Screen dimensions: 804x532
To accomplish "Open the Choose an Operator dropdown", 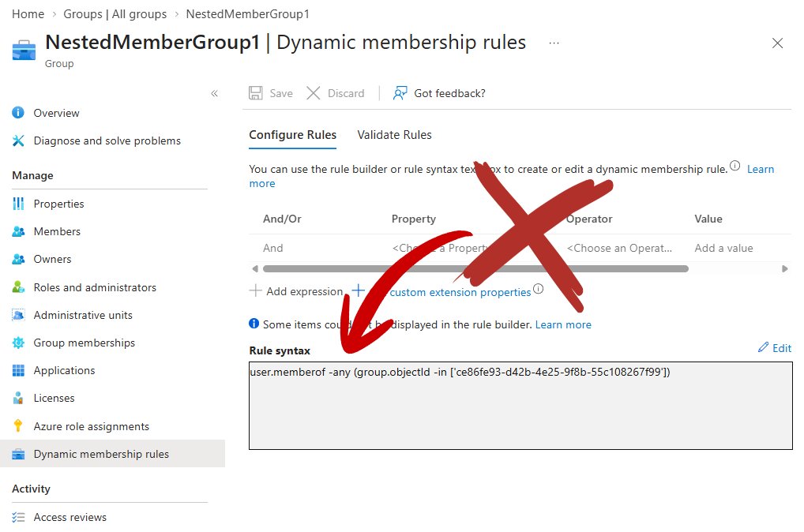I will [619, 248].
